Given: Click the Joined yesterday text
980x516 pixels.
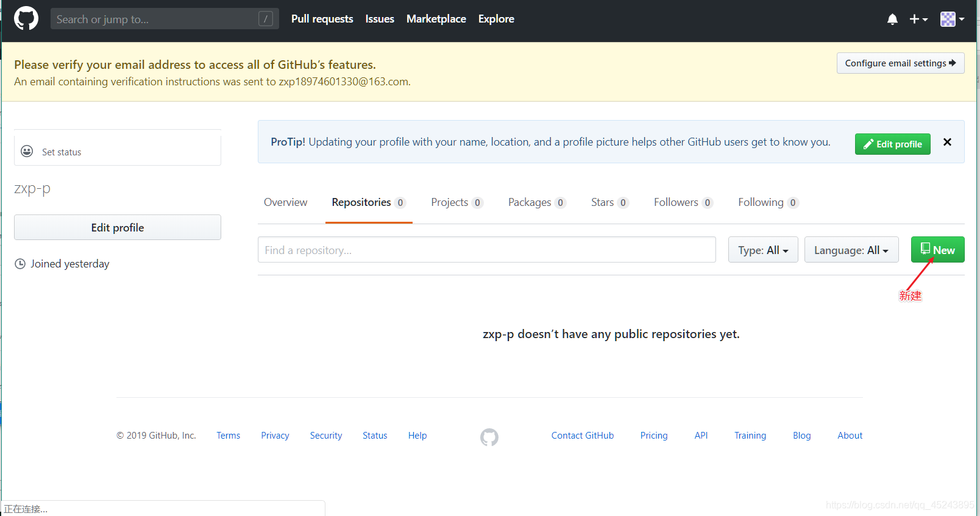Looking at the screenshot, I should click(70, 264).
